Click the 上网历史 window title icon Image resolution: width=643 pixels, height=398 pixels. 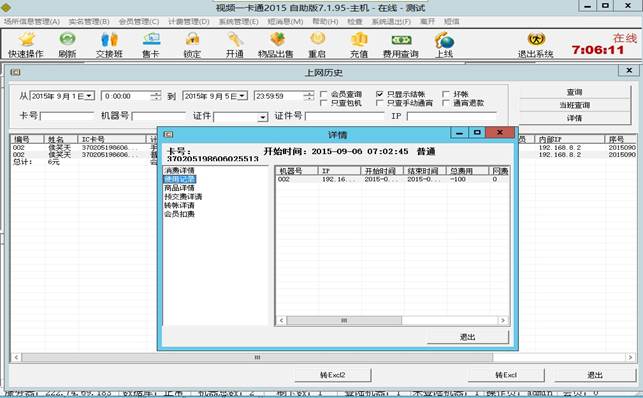(15, 72)
